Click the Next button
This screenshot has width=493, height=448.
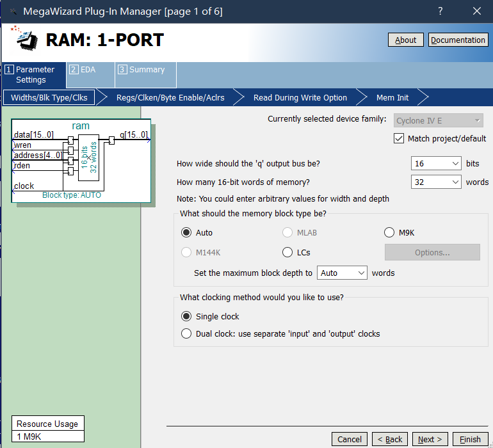(430, 439)
